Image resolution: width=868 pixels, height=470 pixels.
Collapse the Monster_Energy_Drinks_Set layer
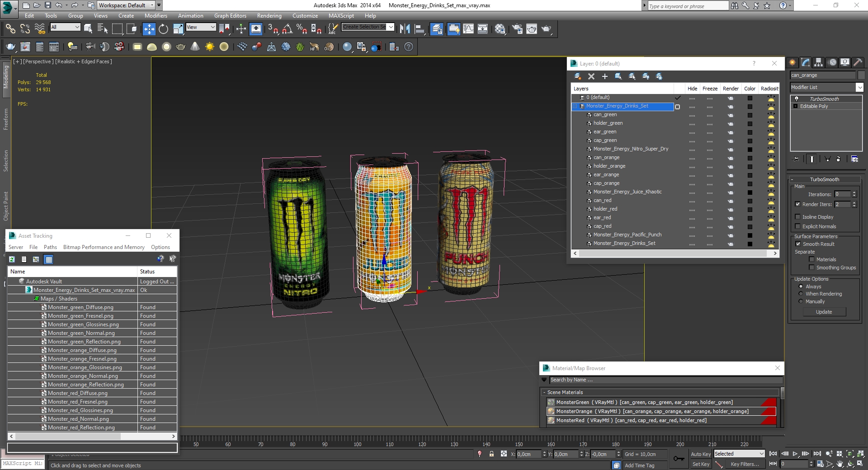click(575, 106)
